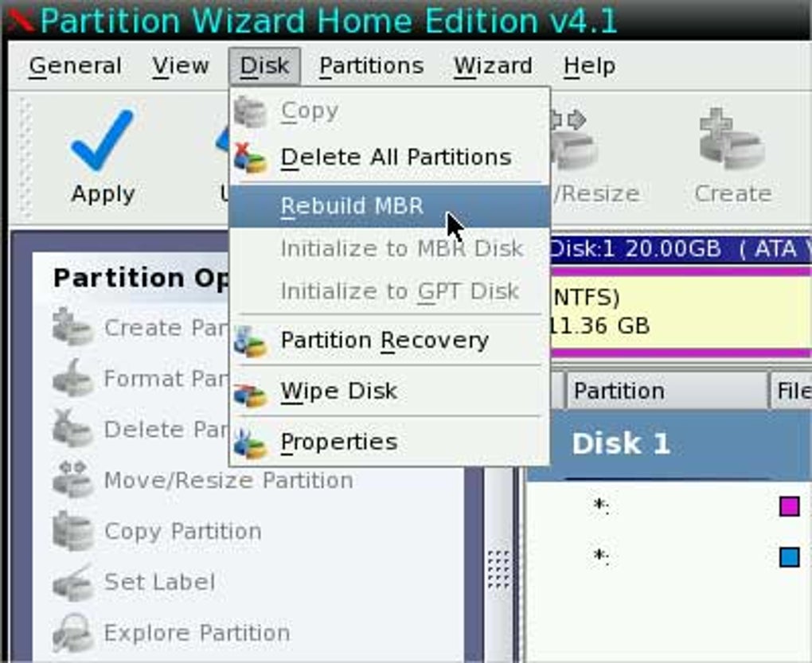Click the magenta partition color square

pyautogui.click(x=789, y=506)
